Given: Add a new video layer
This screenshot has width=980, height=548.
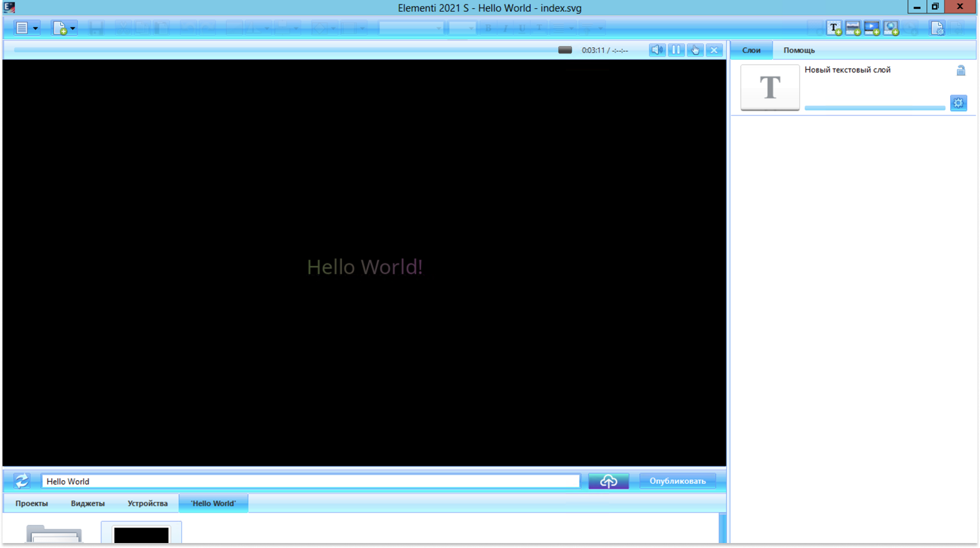Looking at the screenshot, I should (x=872, y=28).
